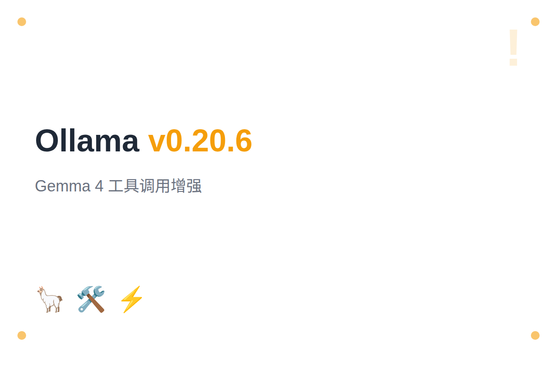
Task: Select the hammer and wrench emoji
Action: tap(91, 299)
